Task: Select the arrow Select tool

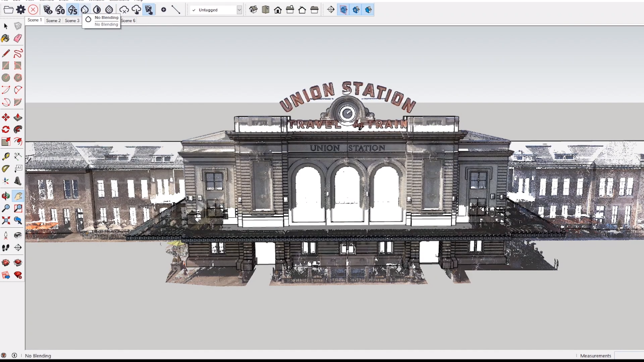Action: click(6, 26)
